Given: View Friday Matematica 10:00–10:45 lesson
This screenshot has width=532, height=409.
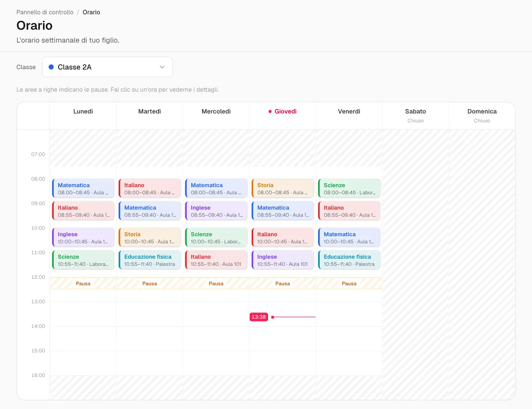Looking at the screenshot, I should click(349, 237).
